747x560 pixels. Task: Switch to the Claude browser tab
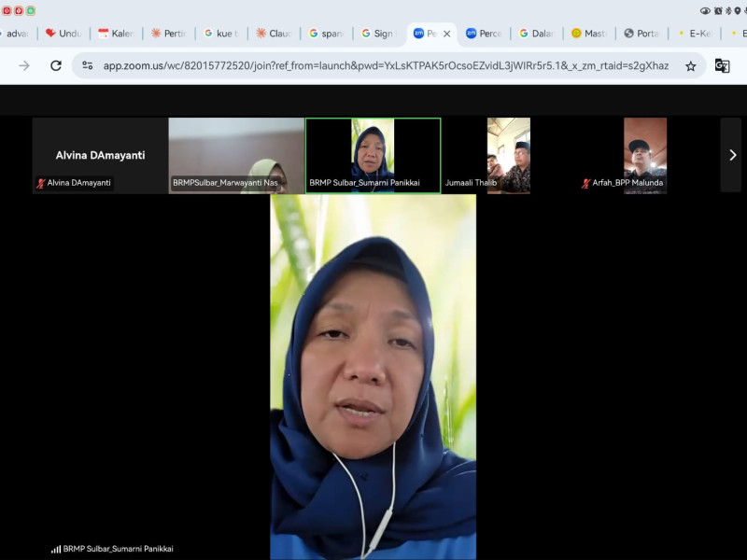pos(274,34)
